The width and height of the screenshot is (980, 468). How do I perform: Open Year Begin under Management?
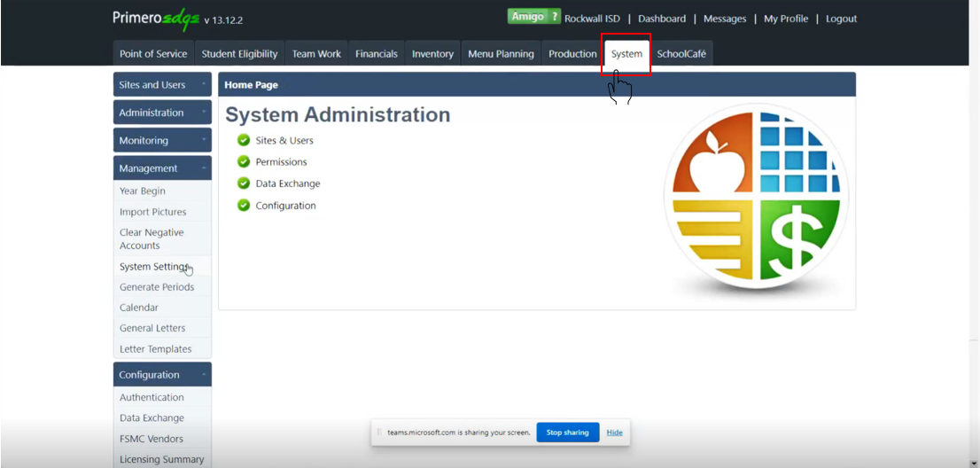(x=143, y=191)
